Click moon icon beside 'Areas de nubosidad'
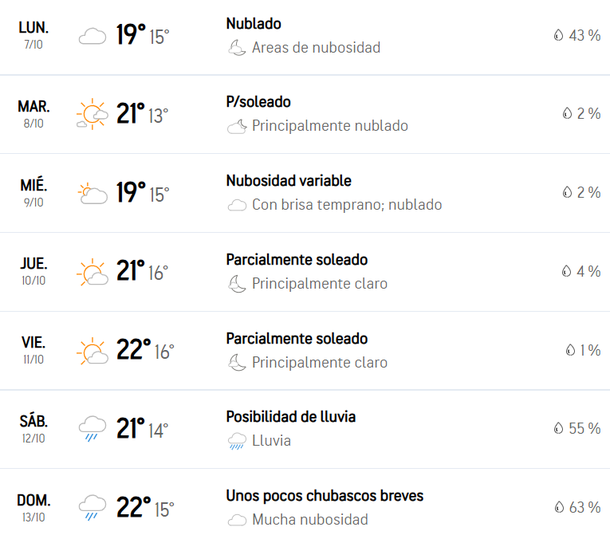The image size is (610, 535). click(237, 48)
